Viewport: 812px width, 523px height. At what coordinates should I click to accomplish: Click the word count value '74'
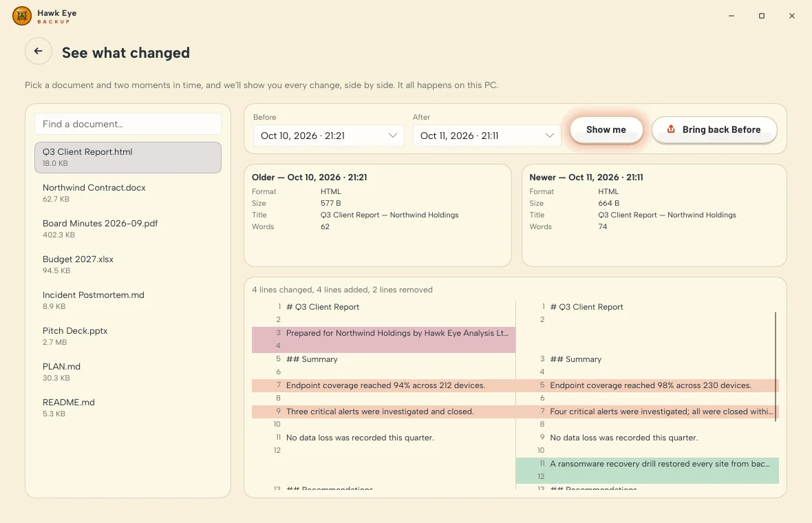point(602,226)
